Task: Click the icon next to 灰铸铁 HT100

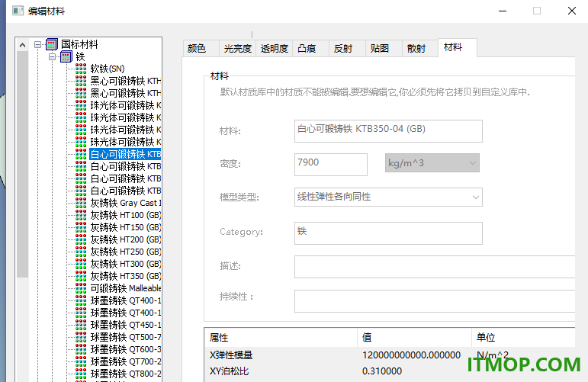Action: pos(81,216)
